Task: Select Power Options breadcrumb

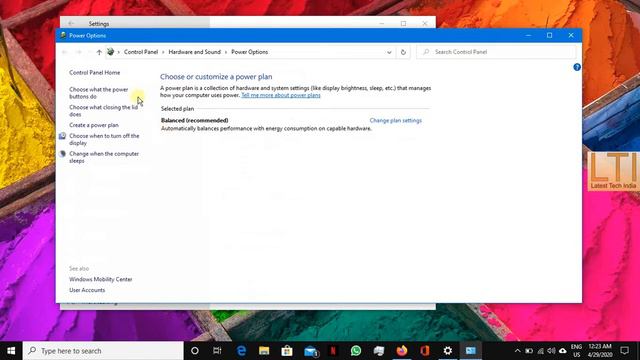Action: (x=249, y=52)
